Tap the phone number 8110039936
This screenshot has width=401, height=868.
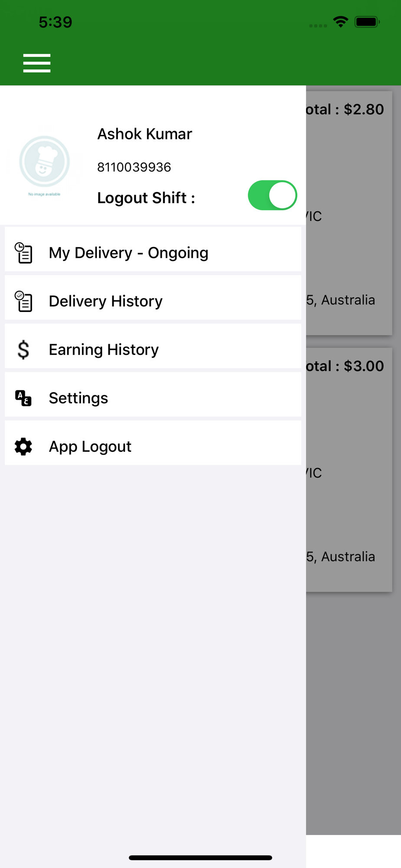tap(134, 167)
